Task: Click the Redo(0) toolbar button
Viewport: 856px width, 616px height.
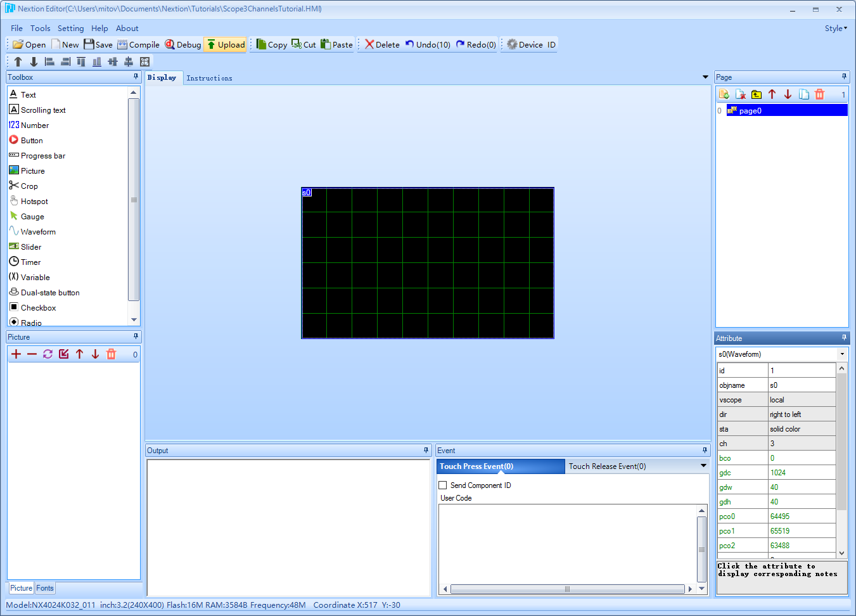Action: click(476, 44)
